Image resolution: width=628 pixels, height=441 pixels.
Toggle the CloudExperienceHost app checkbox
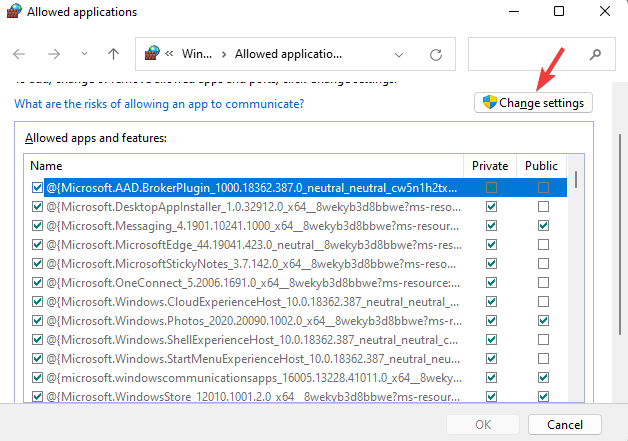tap(37, 302)
